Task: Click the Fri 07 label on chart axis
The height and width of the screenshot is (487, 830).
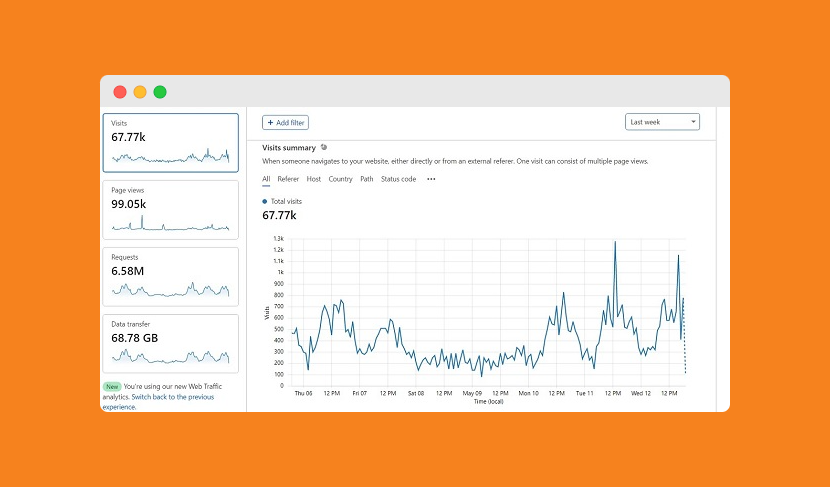Action: point(359,393)
